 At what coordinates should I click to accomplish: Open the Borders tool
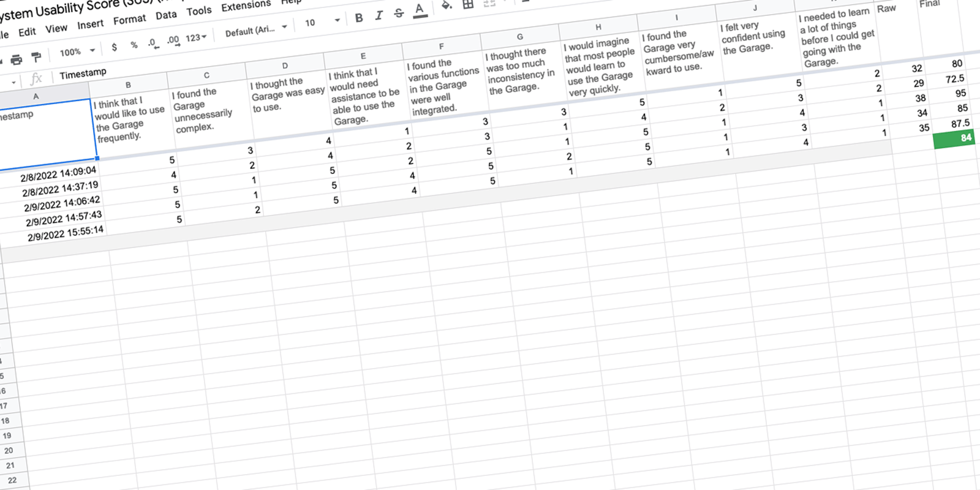coord(468,4)
